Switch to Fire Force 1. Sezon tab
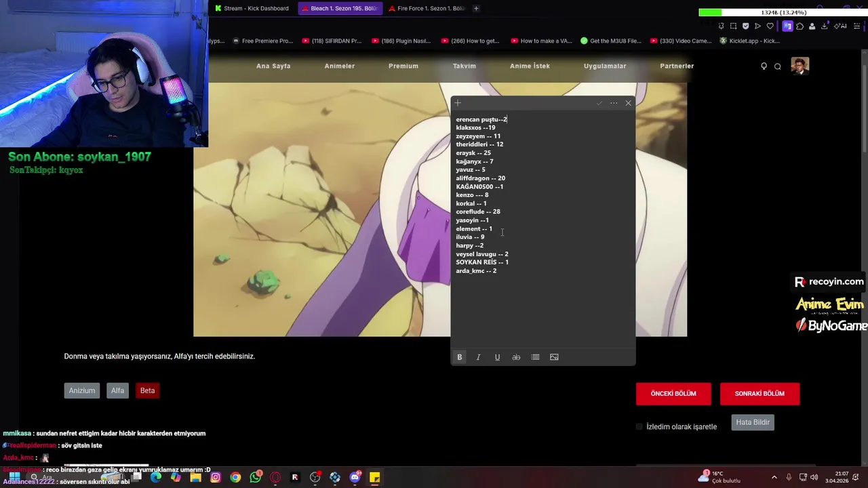The height and width of the screenshot is (488, 868). pos(426,8)
